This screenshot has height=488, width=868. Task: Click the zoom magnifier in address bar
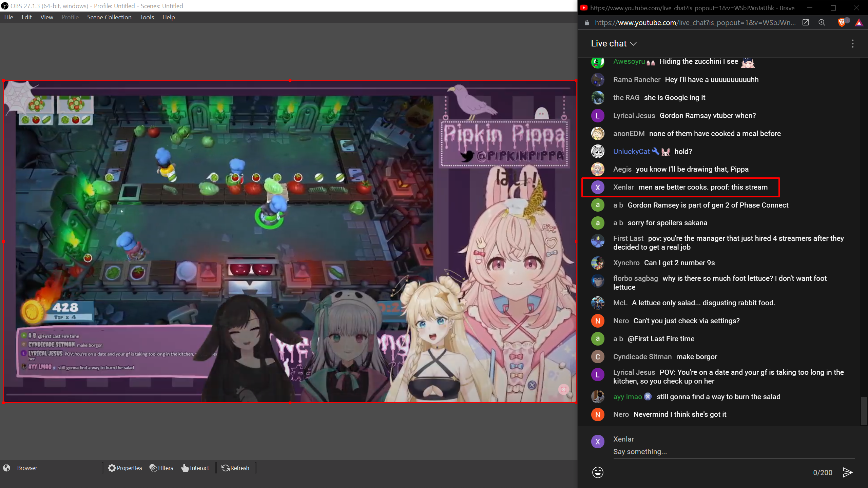coord(822,23)
